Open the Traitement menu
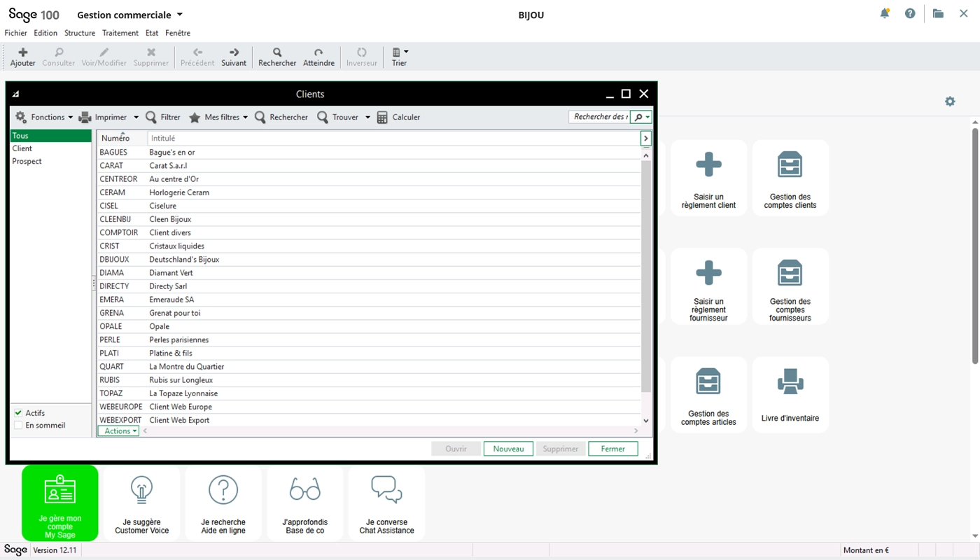Viewport: 980px width, 560px height. (120, 33)
